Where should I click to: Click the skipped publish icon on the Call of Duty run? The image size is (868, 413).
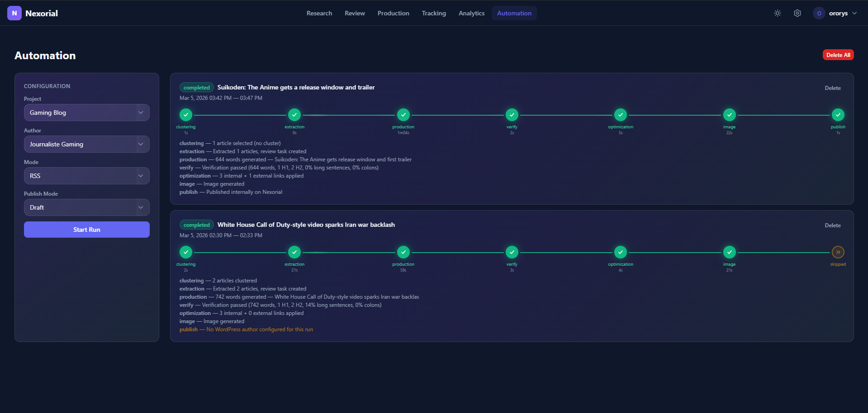[838, 252]
